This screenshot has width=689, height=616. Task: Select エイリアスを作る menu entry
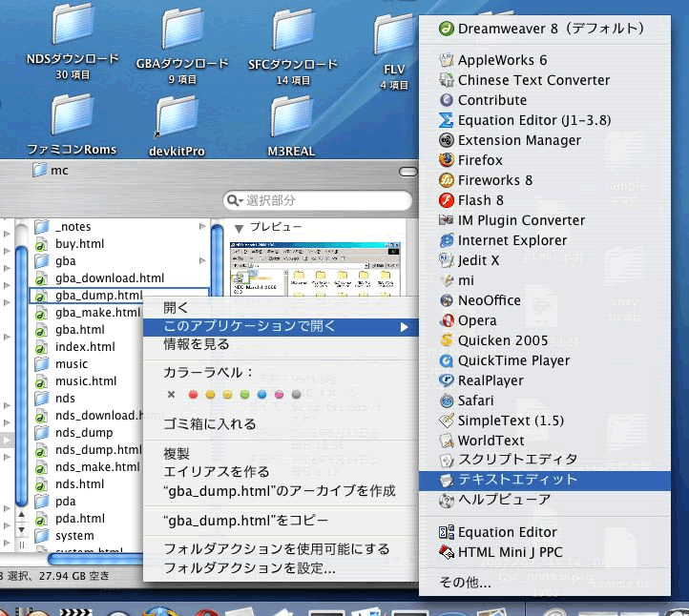(x=281, y=472)
